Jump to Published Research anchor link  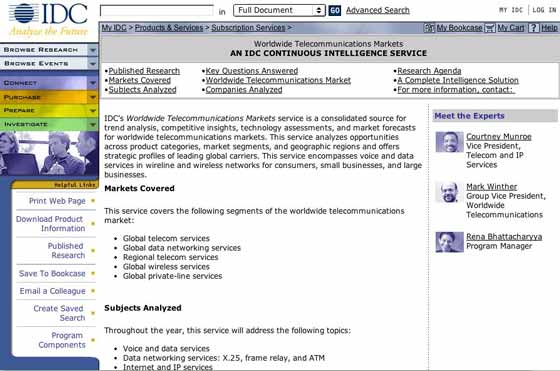coord(144,71)
